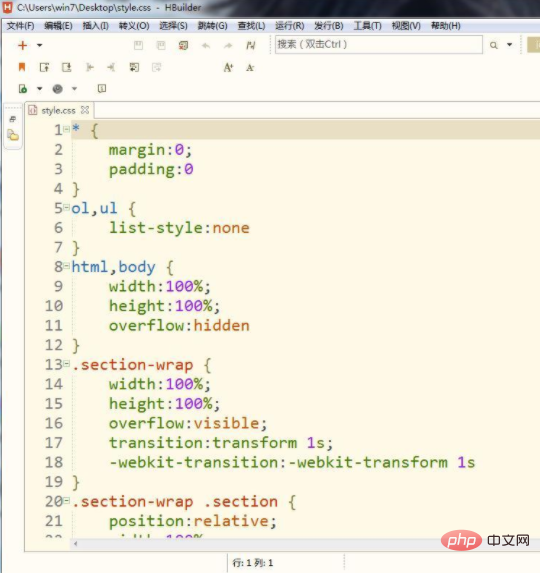Click in the search box (双击Ctrl)
This screenshot has width=540, height=573.
[379, 45]
